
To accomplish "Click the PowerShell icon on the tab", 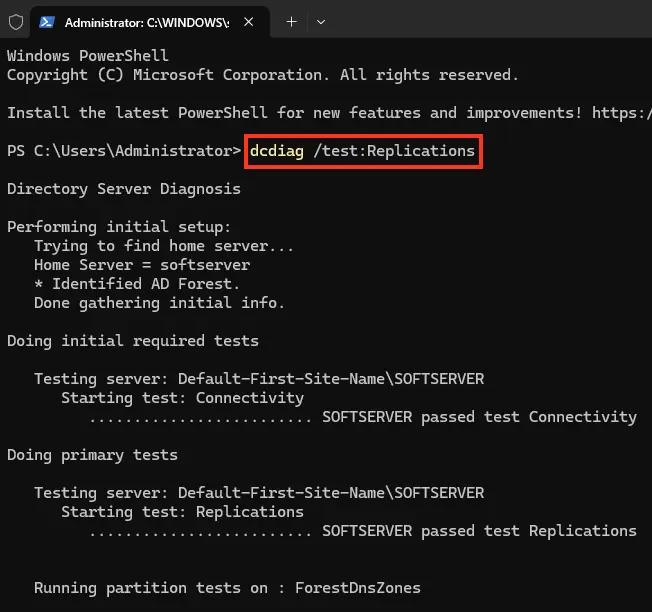I will (48, 21).
